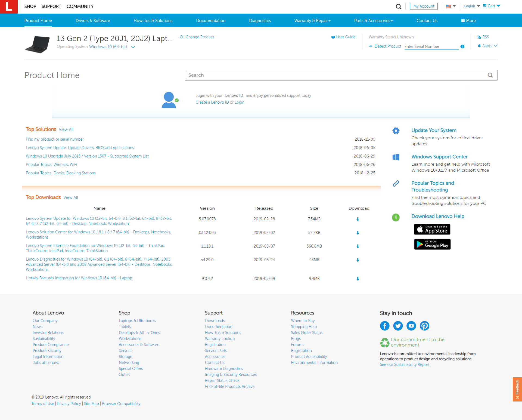Screen dimensions: 522x420
Task: Expand the Cart dropdown arrow
Action: point(498,6)
